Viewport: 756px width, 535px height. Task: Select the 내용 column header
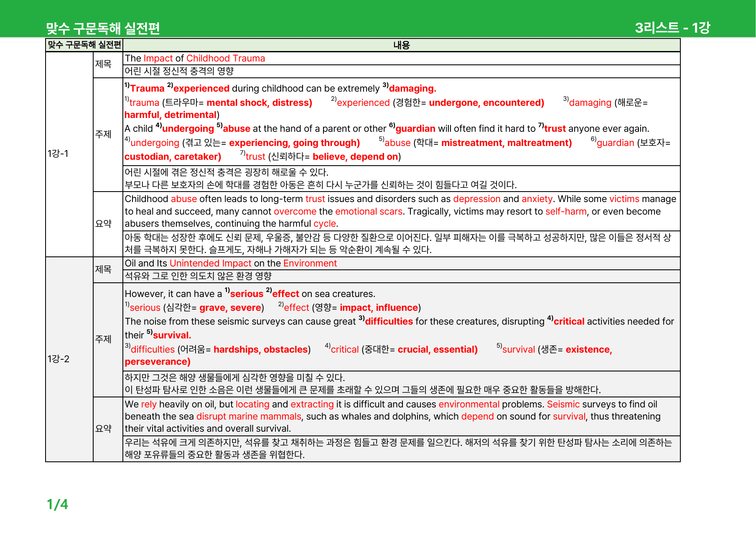[x=402, y=45]
